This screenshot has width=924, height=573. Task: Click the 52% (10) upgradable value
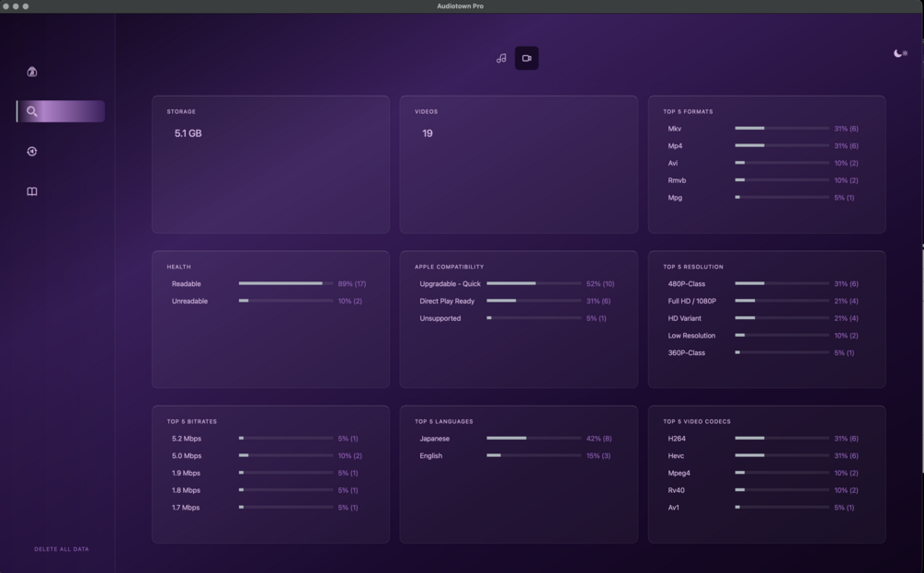(x=599, y=283)
